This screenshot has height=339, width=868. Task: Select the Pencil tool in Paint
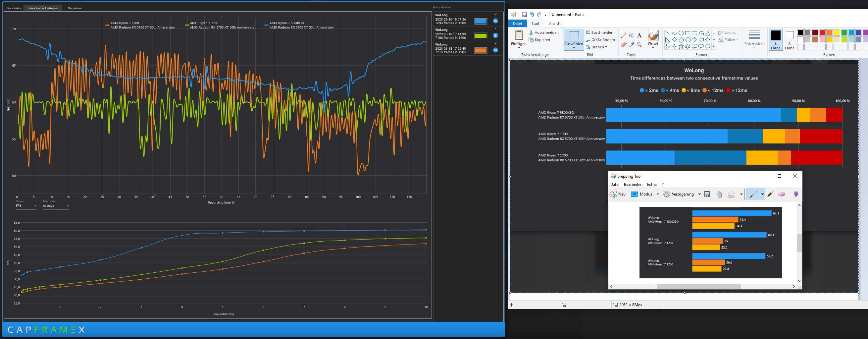(623, 35)
